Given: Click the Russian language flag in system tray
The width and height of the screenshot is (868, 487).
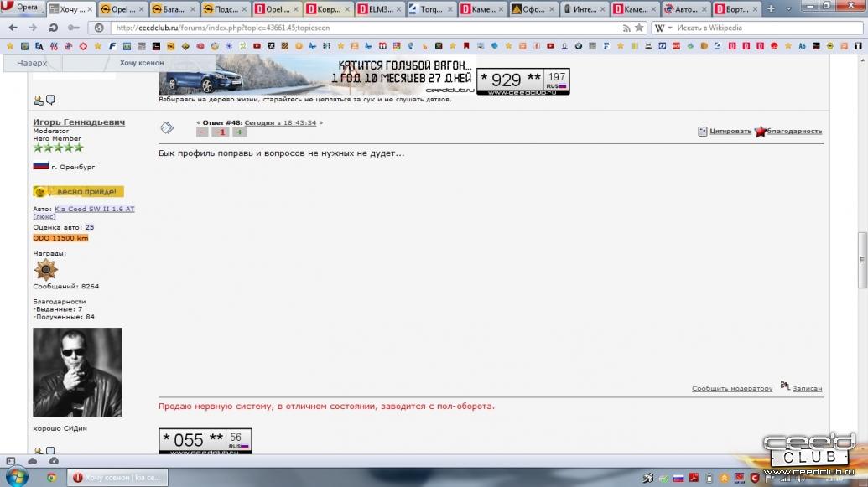Looking at the screenshot, I should pos(678,478).
